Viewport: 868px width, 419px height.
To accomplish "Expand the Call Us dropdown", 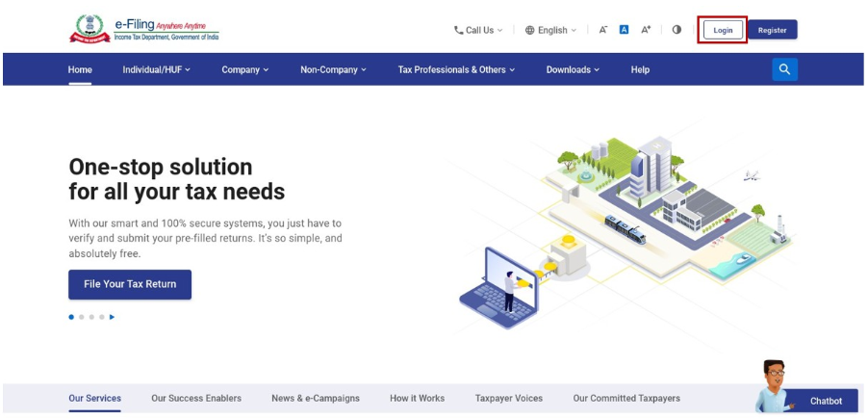I will (x=478, y=30).
